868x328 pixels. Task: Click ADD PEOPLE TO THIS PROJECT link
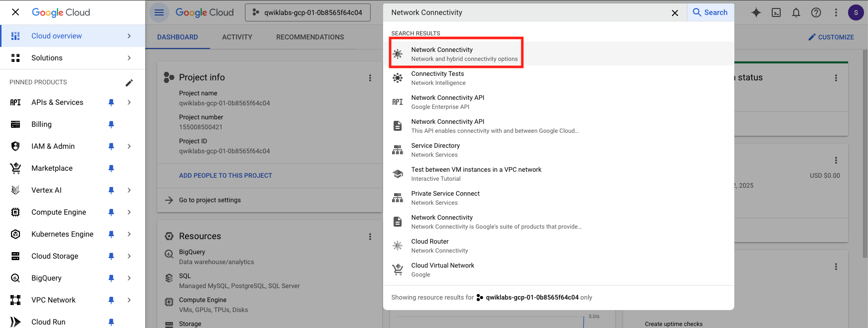225,176
